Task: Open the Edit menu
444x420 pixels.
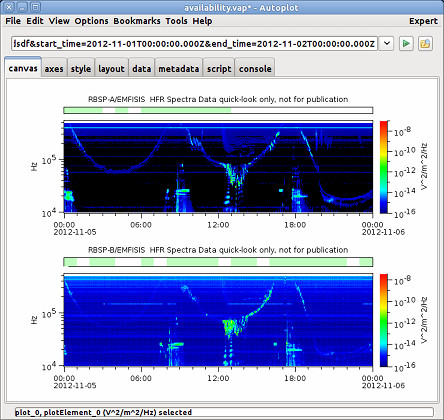Action: (35, 21)
